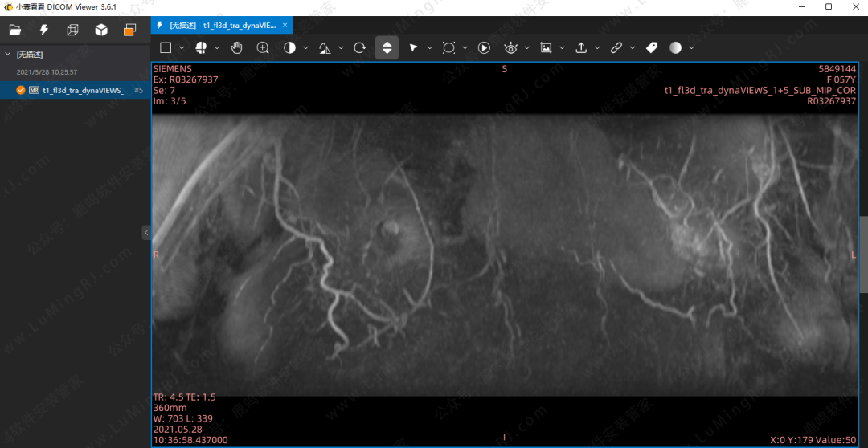Click the solid cube volume icon

click(x=101, y=31)
